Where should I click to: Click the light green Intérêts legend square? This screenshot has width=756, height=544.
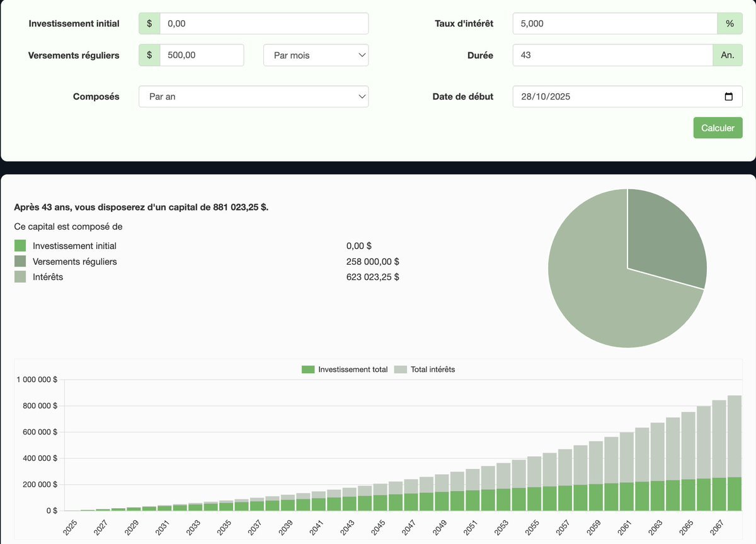(19, 276)
